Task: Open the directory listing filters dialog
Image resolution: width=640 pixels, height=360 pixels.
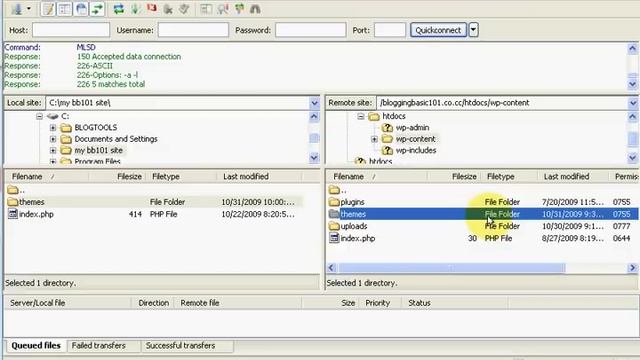Action: coord(206,9)
